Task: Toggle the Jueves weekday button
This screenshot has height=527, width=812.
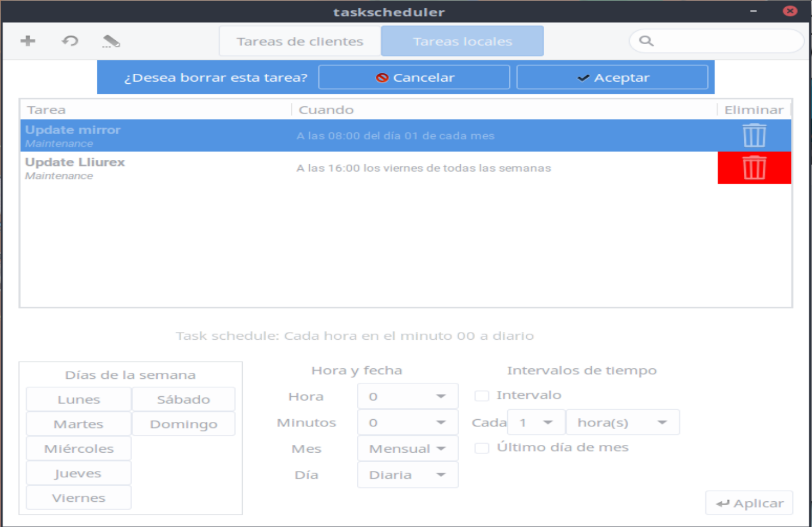Action: [x=79, y=473]
